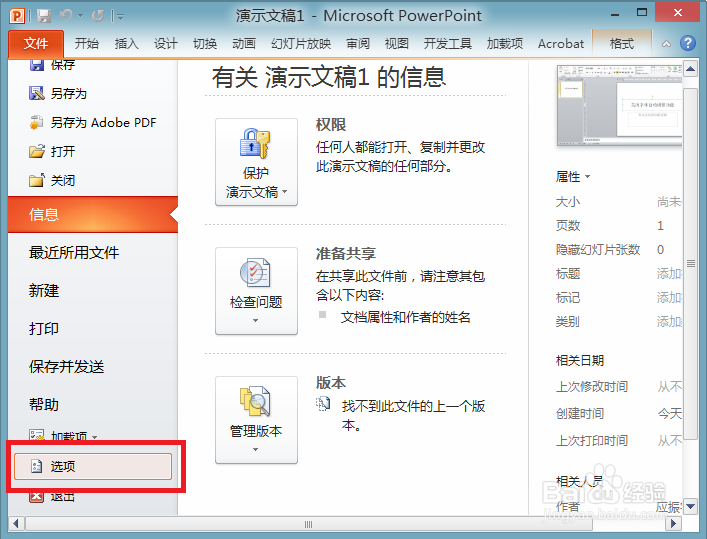Click the 标记 add-tag field
Image resolution: width=707 pixels, height=539 pixels.
point(669,298)
